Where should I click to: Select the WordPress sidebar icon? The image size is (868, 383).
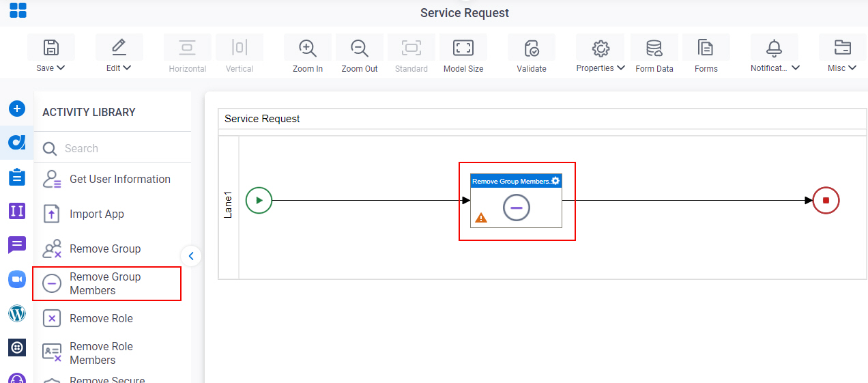(17, 313)
